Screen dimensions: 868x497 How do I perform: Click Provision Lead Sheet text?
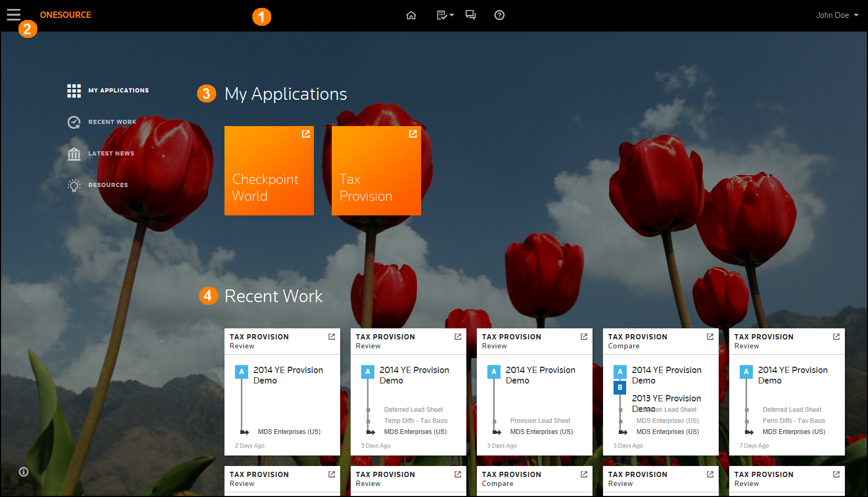540,421
